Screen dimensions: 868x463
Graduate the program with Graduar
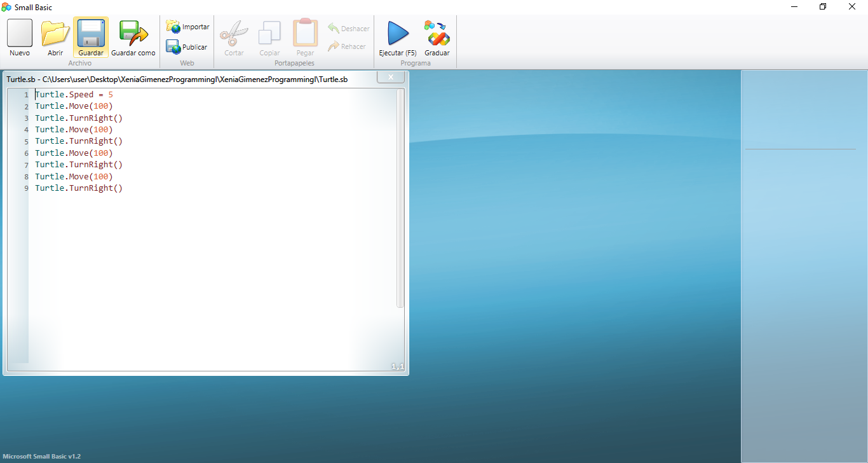[x=437, y=37]
